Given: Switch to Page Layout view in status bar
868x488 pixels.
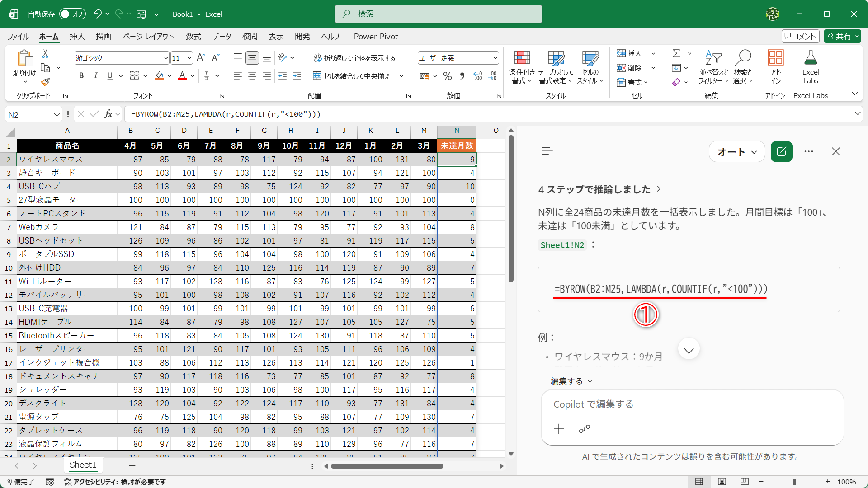Looking at the screenshot, I should pyautogui.click(x=722, y=482).
